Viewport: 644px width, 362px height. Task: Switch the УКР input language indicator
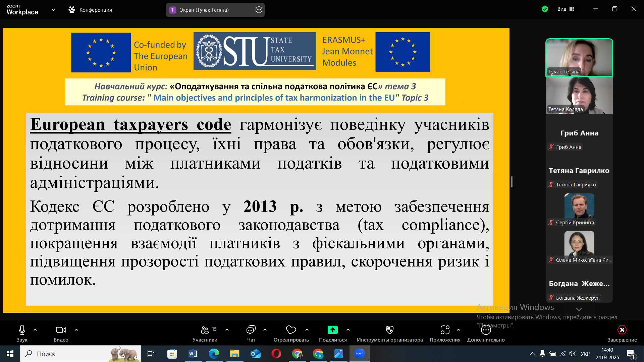click(585, 354)
